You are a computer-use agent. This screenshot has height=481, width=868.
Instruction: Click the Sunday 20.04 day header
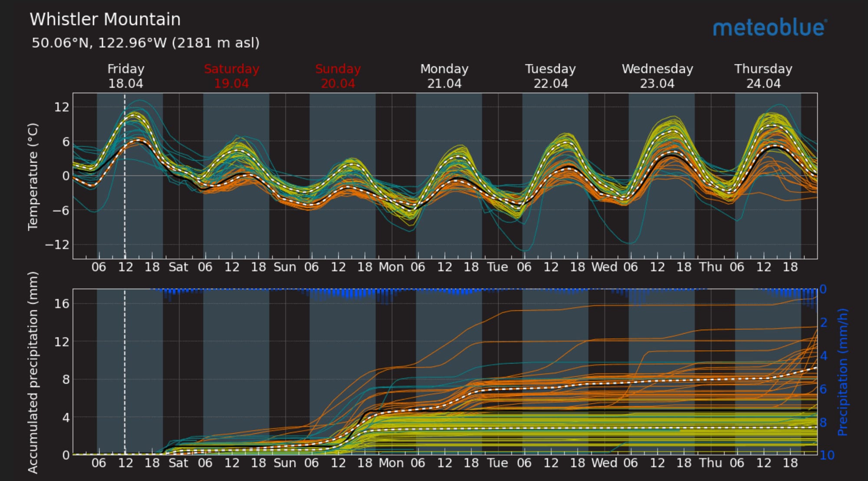(338, 76)
